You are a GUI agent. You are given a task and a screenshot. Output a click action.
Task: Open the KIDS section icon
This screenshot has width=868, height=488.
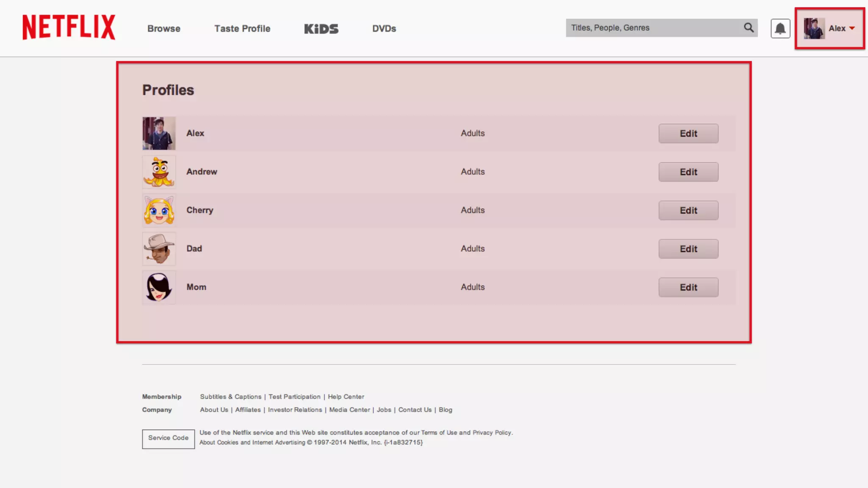coord(321,29)
